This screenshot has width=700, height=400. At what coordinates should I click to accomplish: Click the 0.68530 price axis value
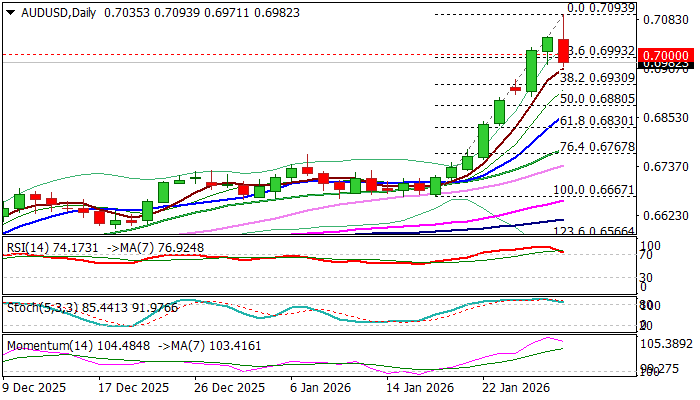666,118
